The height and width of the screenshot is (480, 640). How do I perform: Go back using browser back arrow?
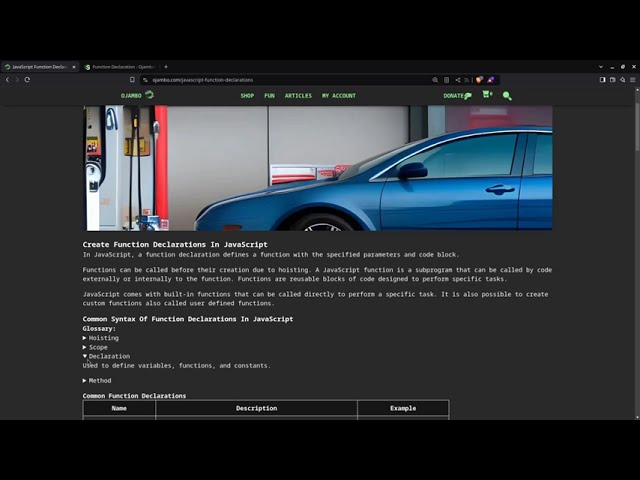(x=7, y=80)
